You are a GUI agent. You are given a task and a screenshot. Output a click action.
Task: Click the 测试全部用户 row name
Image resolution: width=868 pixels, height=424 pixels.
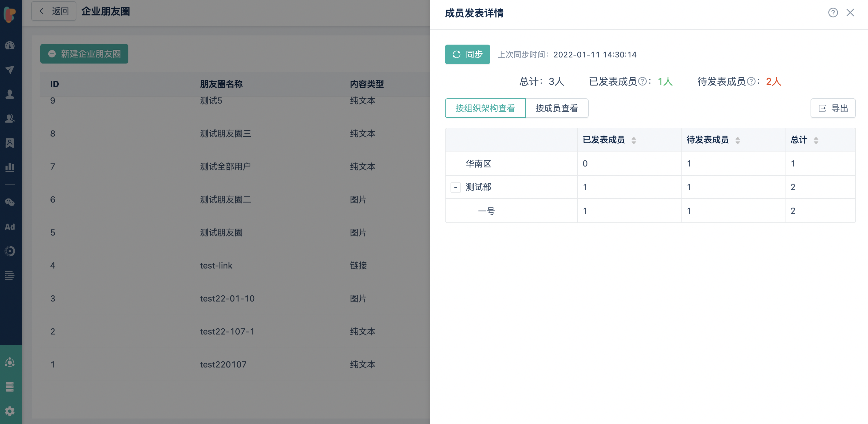[226, 167]
